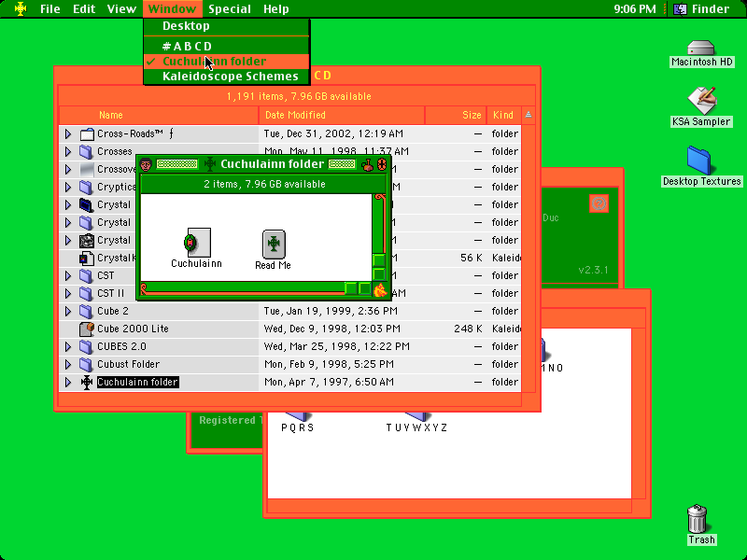The image size is (747, 560).
Task: Sort list by Date Modified column
Action: tap(342, 115)
